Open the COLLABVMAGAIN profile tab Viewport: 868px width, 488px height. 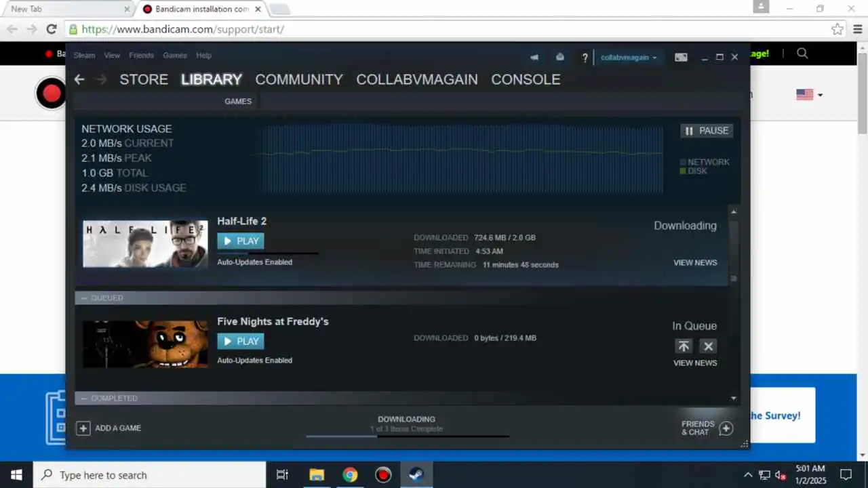(417, 79)
